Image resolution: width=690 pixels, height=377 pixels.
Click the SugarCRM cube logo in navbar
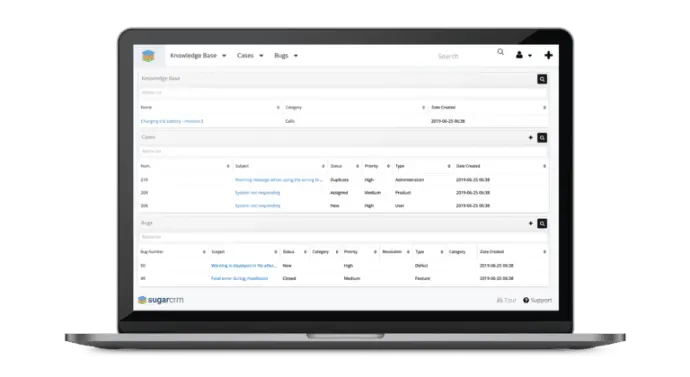(x=149, y=56)
